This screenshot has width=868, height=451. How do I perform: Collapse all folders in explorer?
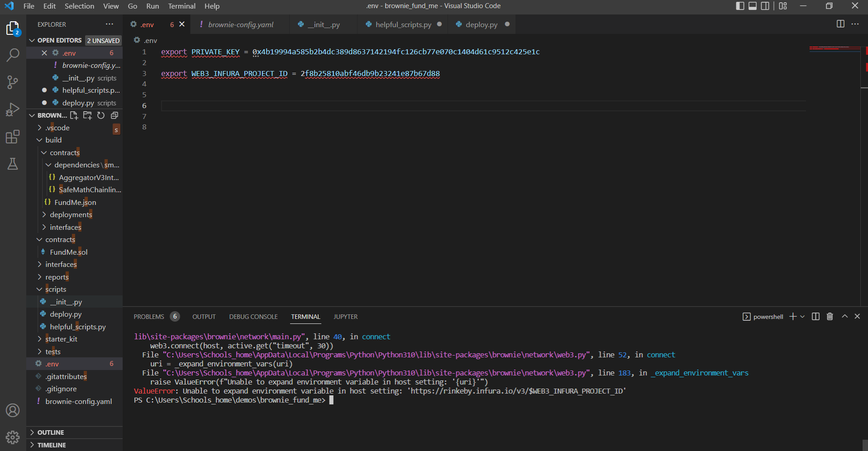click(x=114, y=115)
